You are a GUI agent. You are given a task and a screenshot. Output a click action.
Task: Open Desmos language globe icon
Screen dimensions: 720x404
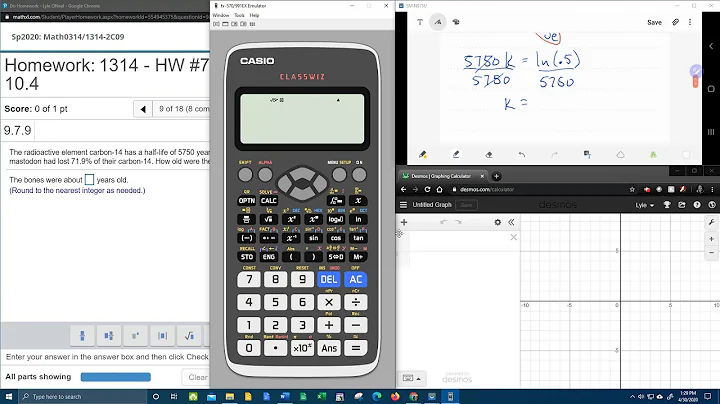click(712, 205)
